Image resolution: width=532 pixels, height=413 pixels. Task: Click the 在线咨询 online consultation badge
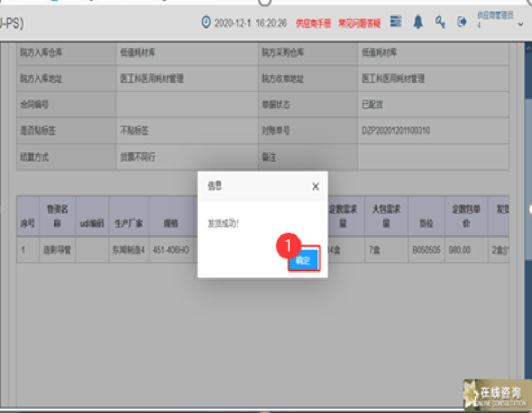pyautogui.click(x=497, y=395)
